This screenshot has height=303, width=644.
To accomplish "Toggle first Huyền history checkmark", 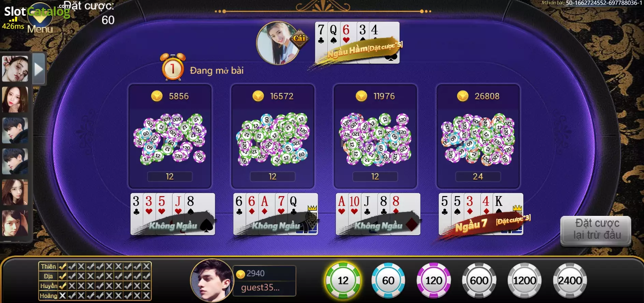I will click(x=62, y=286).
